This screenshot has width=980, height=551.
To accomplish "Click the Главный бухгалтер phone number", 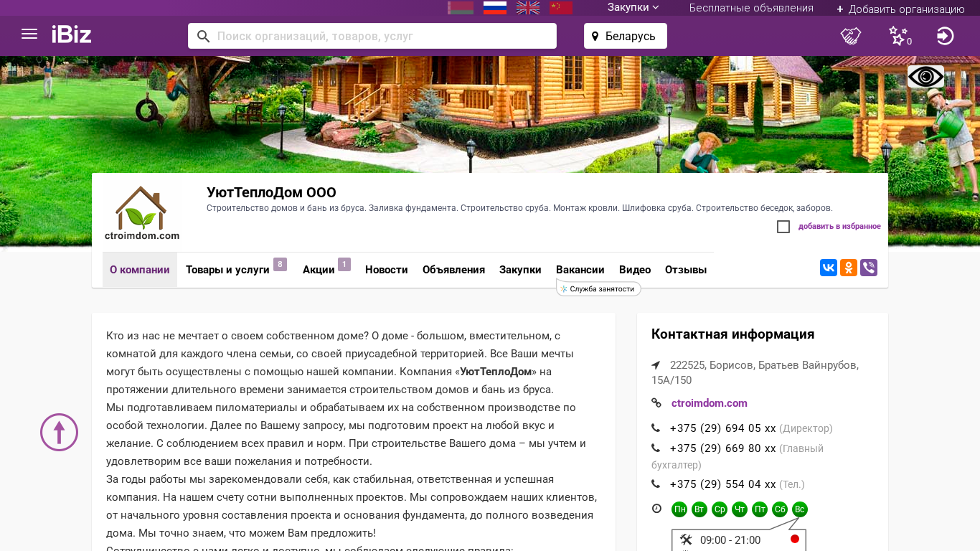I will pyautogui.click(x=722, y=448).
